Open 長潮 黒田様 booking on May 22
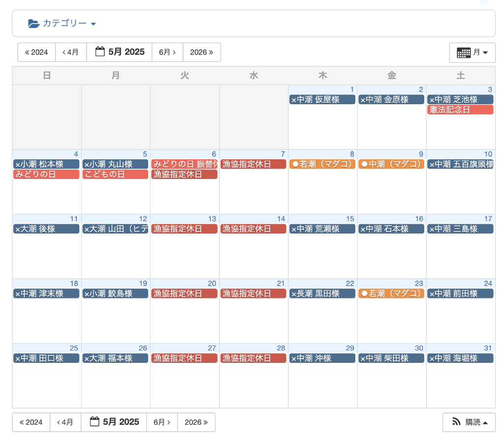This screenshot has width=504, height=442. pos(322,294)
